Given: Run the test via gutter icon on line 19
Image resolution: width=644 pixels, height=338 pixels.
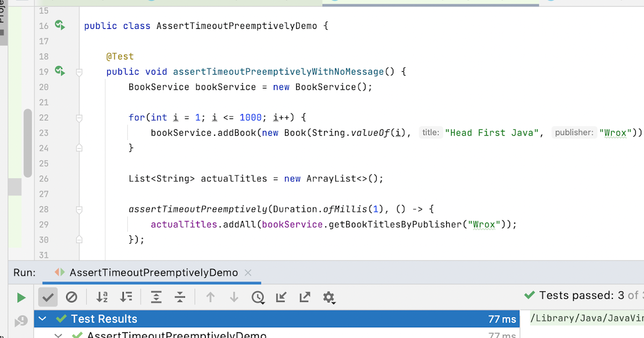Looking at the screenshot, I should pos(60,71).
